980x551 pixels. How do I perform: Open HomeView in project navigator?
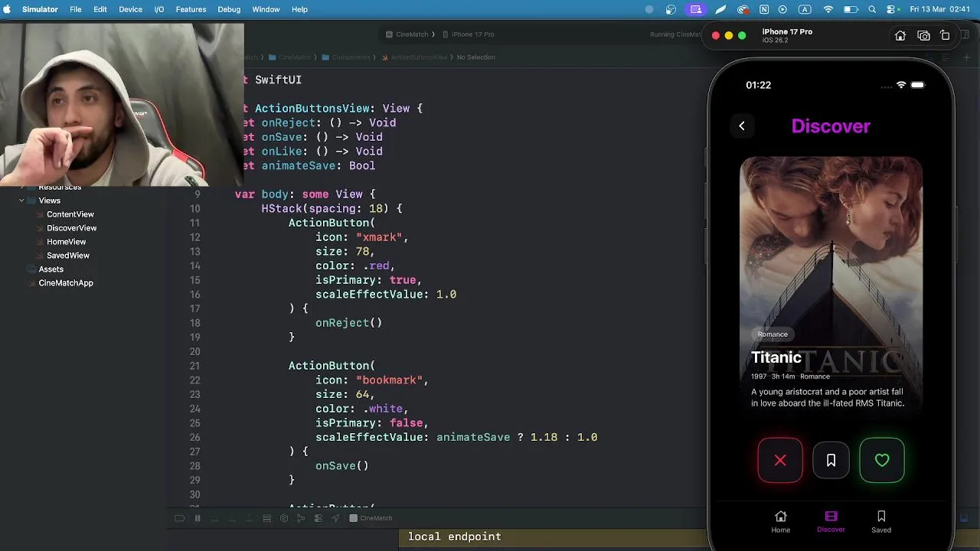pos(66,242)
